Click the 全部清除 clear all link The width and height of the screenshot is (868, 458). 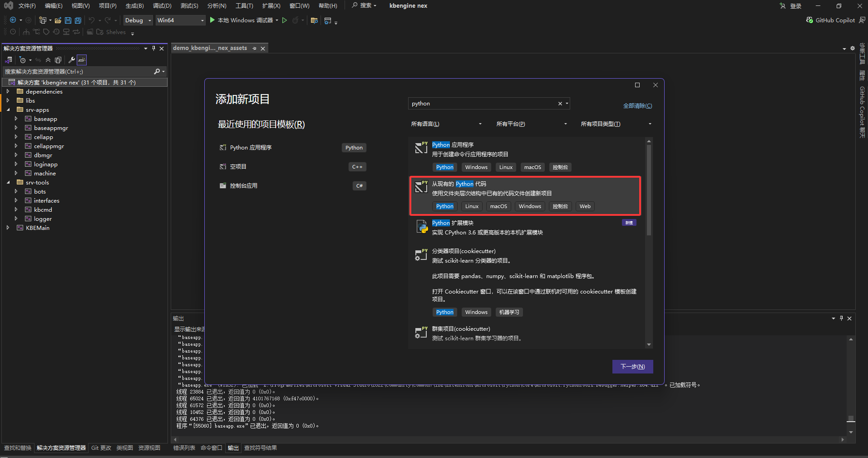(637, 106)
